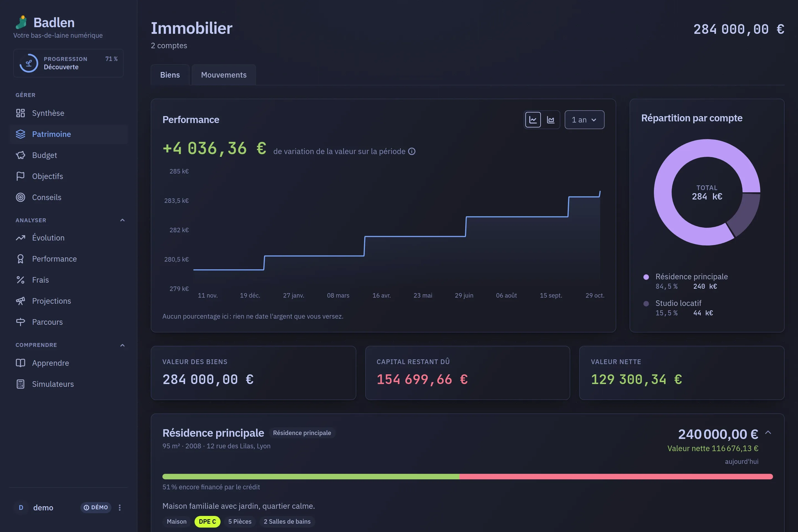
Task: Click info icon beside variation text
Action: [x=411, y=151]
